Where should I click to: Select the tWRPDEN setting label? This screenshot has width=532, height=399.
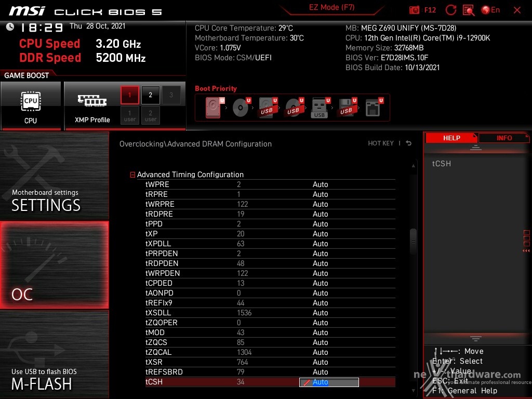pyautogui.click(x=163, y=273)
